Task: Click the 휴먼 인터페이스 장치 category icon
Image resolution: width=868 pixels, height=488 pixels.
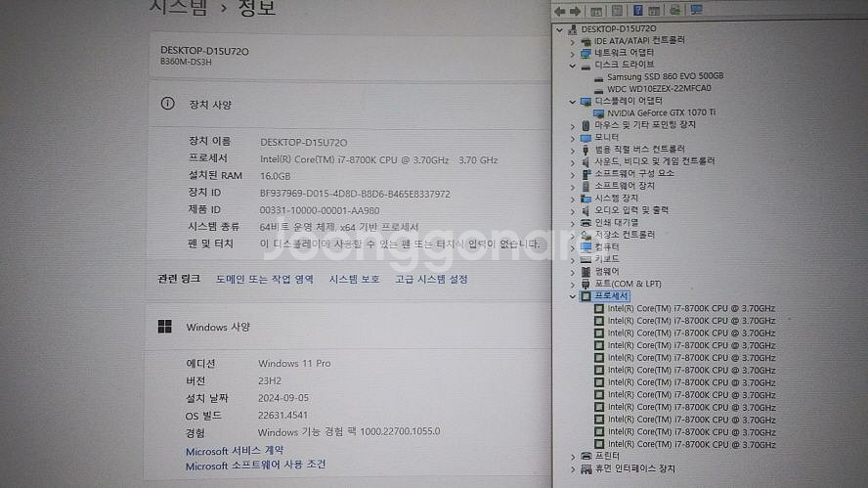Action: (586, 469)
